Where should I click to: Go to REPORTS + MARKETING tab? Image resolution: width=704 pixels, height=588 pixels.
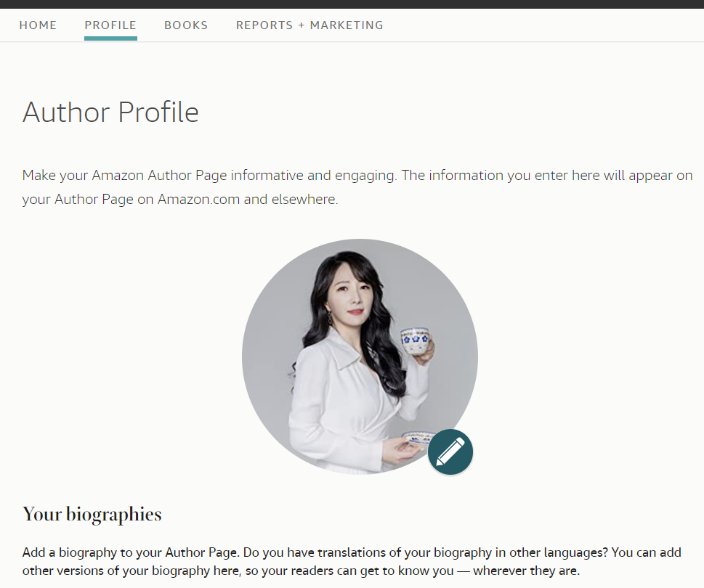pyautogui.click(x=309, y=25)
